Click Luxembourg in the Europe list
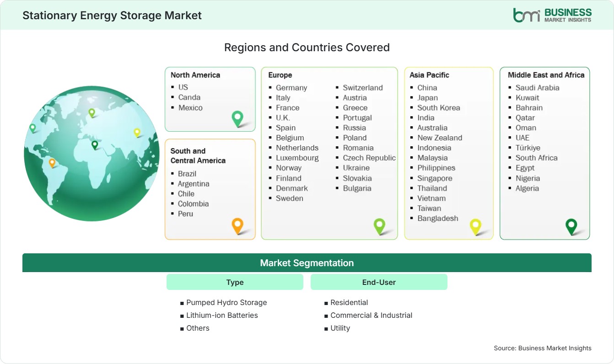The image size is (614, 364). pyautogui.click(x=297, y=158)
